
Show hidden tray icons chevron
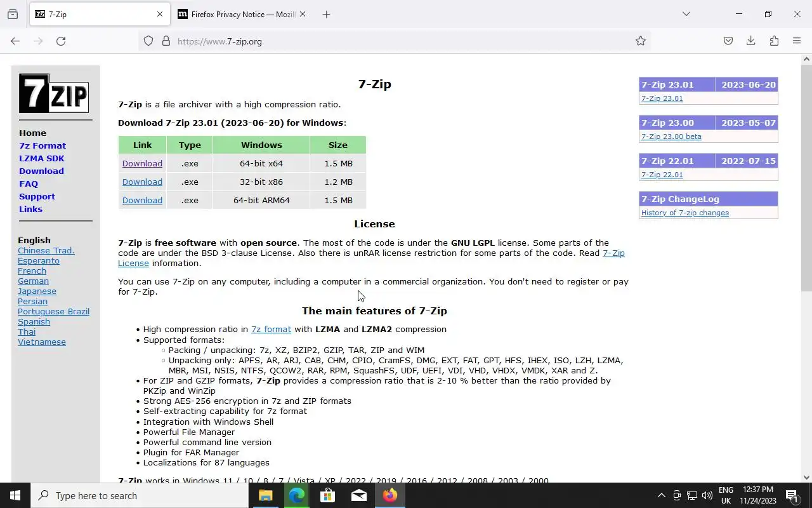pyautogui.click(x=661, y=495)
